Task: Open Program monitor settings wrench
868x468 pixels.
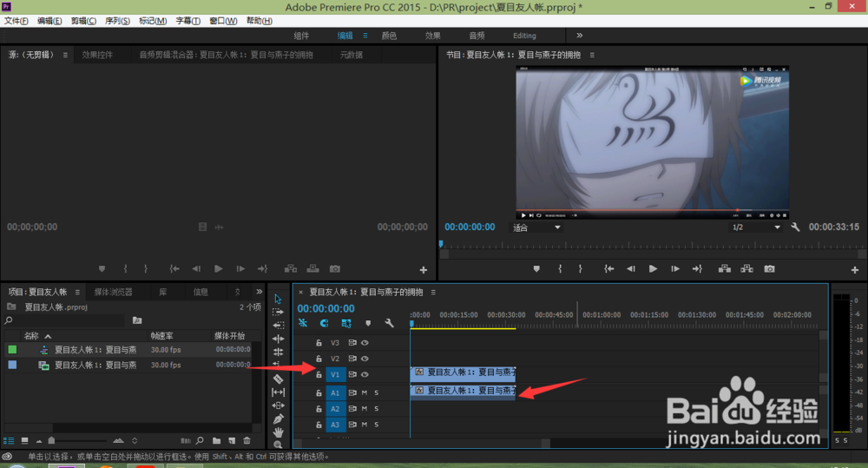Action: click(795, 227)
